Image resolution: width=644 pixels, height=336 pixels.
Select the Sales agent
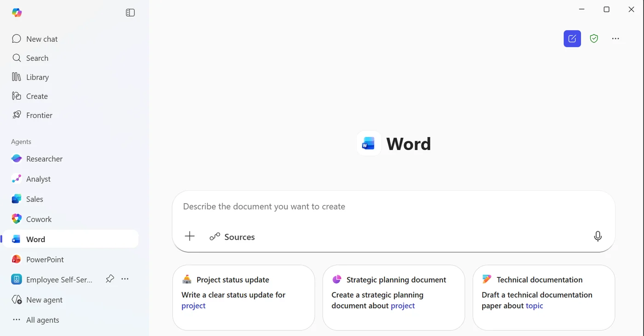(x=70, y=199)
